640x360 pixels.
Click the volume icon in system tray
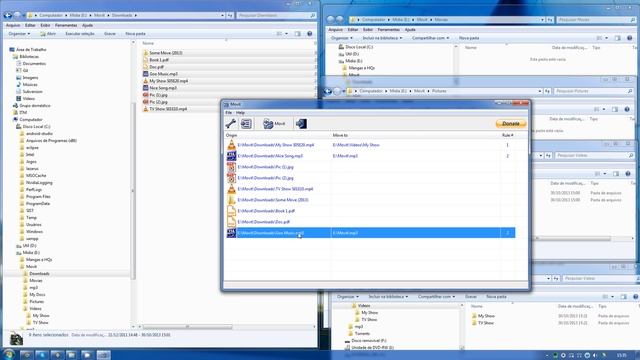pos(595,356)
